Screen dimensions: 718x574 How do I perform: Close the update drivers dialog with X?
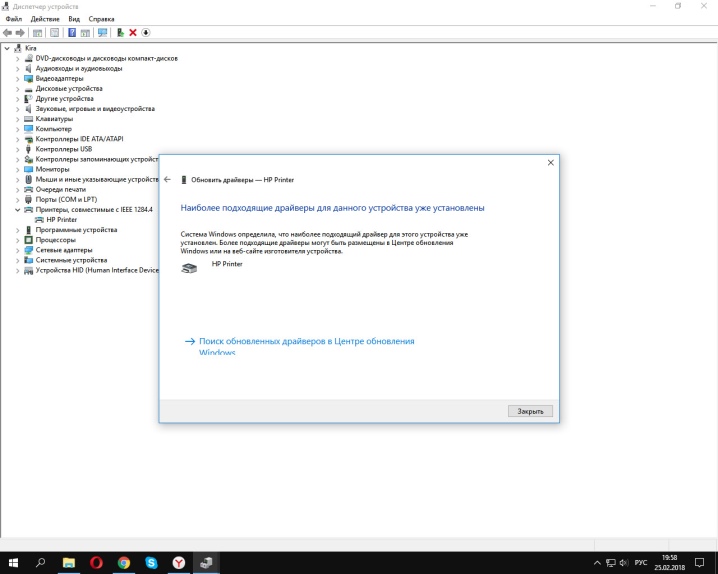550,162
